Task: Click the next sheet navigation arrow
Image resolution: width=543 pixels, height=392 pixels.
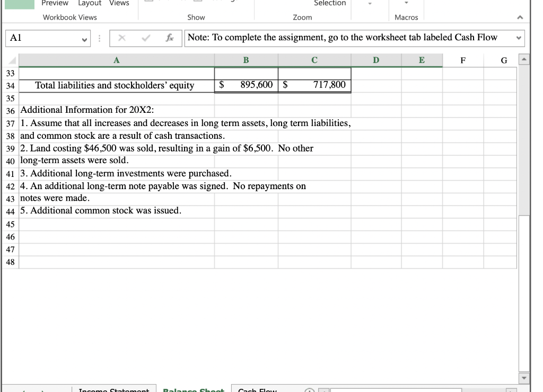Action: 42,389
